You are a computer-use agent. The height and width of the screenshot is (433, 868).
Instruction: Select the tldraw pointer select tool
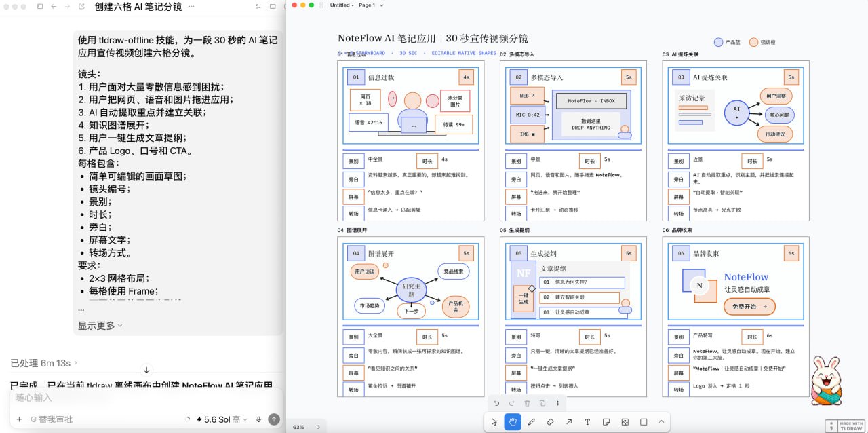[x=494, y=421]
